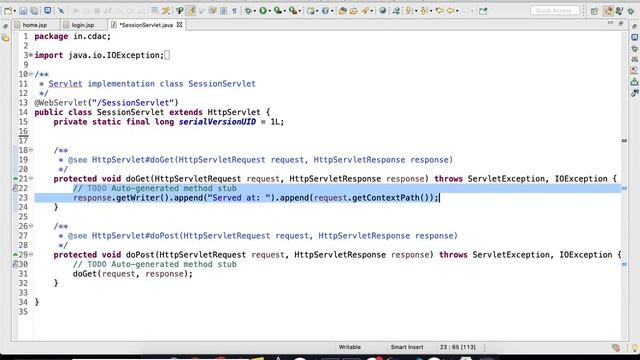Click the overview ruler marker near line 22

[x=624, y=188]
